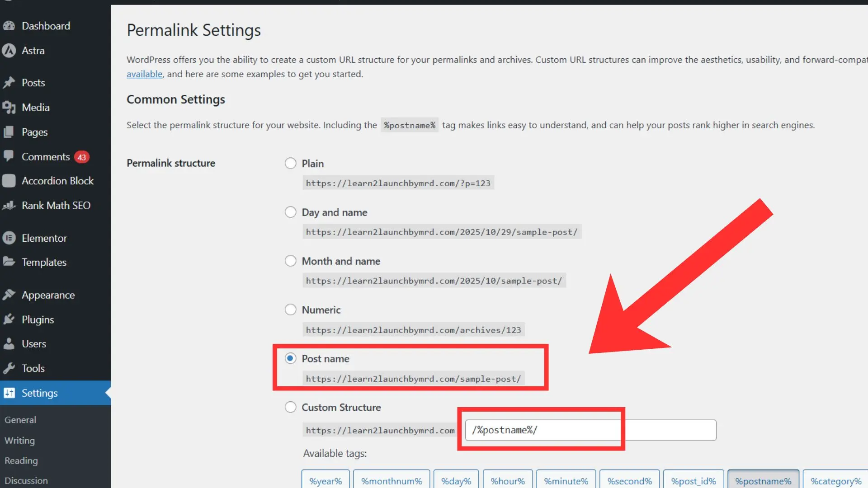Open General settings submenu
Screen dimensions: 868x488
[x=20, y=420]
